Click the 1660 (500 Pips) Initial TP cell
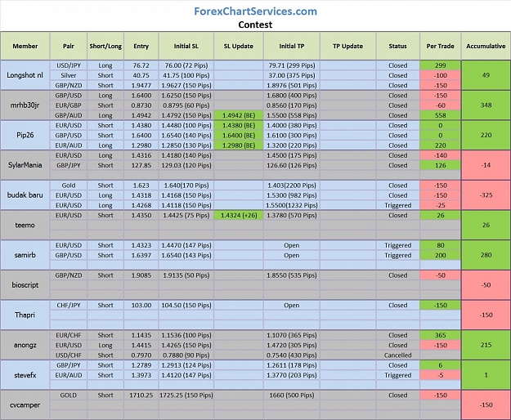511x420 pixels. [292, 395]
